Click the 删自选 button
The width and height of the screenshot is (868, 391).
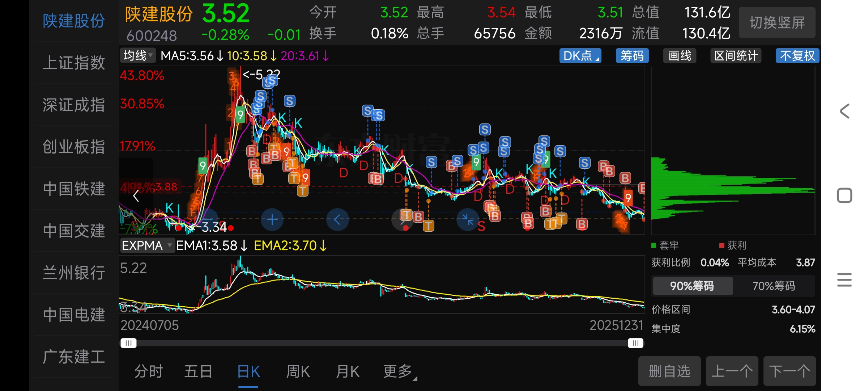tap(669, 371)
